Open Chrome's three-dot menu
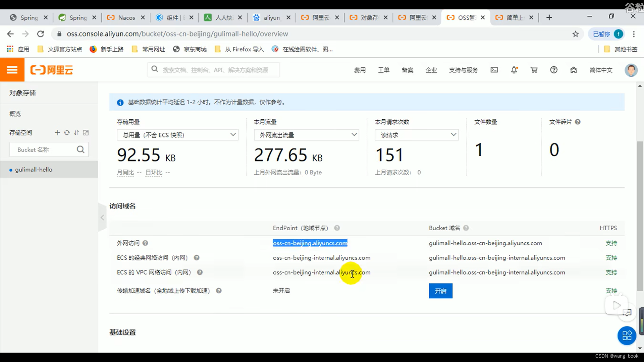 pyautogui.click(x=634, y=34)
